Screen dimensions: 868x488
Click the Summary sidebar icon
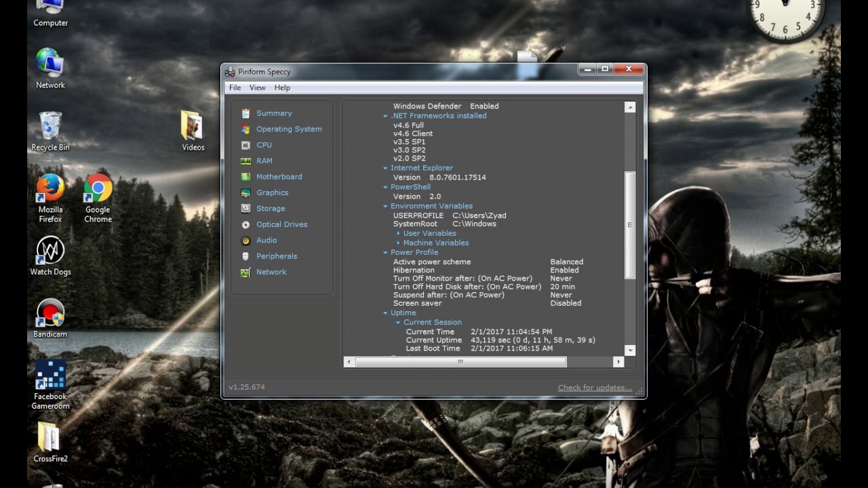pos(245,113)
